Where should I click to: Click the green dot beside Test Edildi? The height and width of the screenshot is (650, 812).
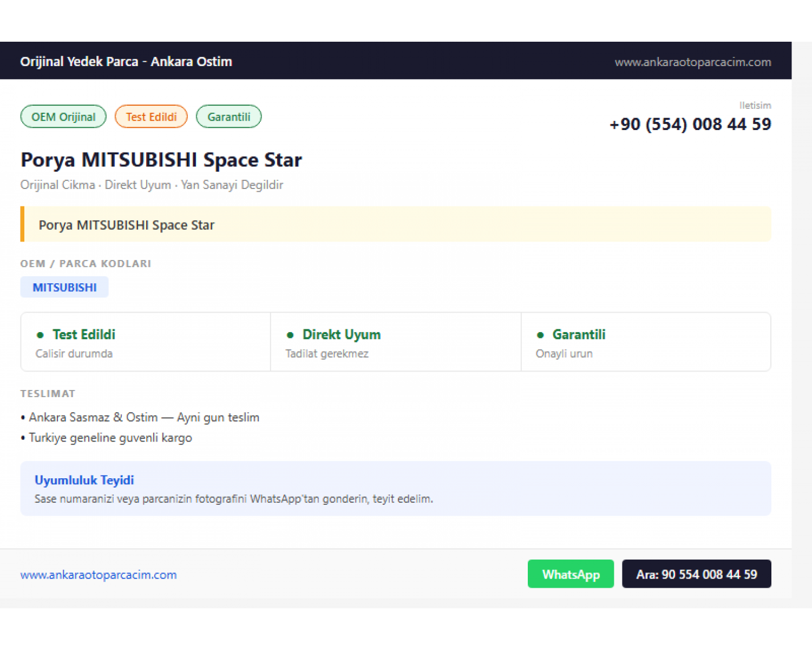40,335
